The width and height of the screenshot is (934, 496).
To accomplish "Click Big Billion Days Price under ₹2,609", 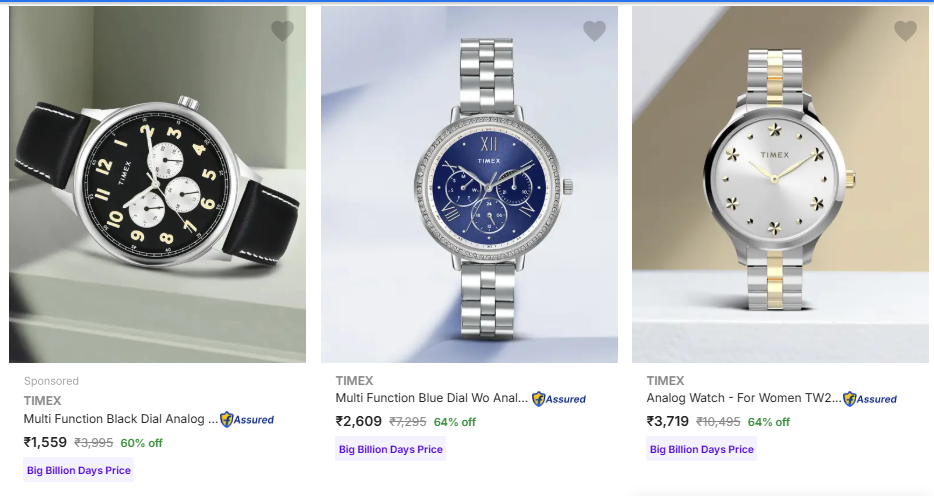I will [391, 450].
